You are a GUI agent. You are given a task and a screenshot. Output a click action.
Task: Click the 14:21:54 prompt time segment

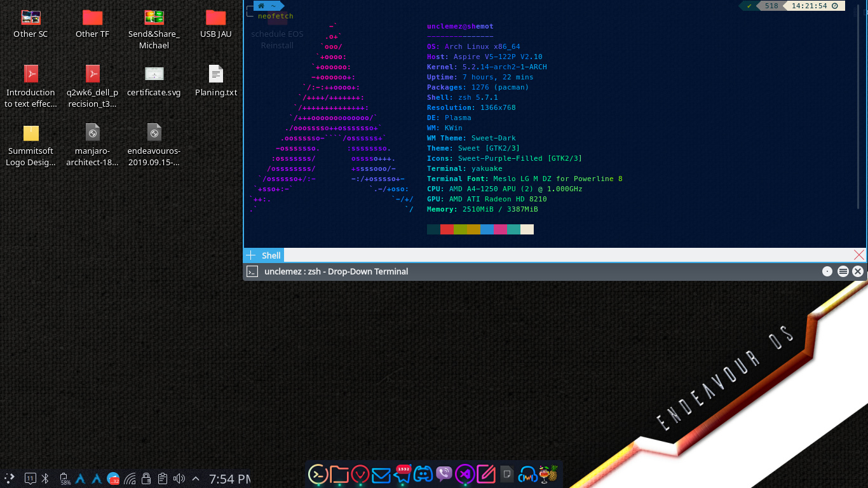coord(814,6)
